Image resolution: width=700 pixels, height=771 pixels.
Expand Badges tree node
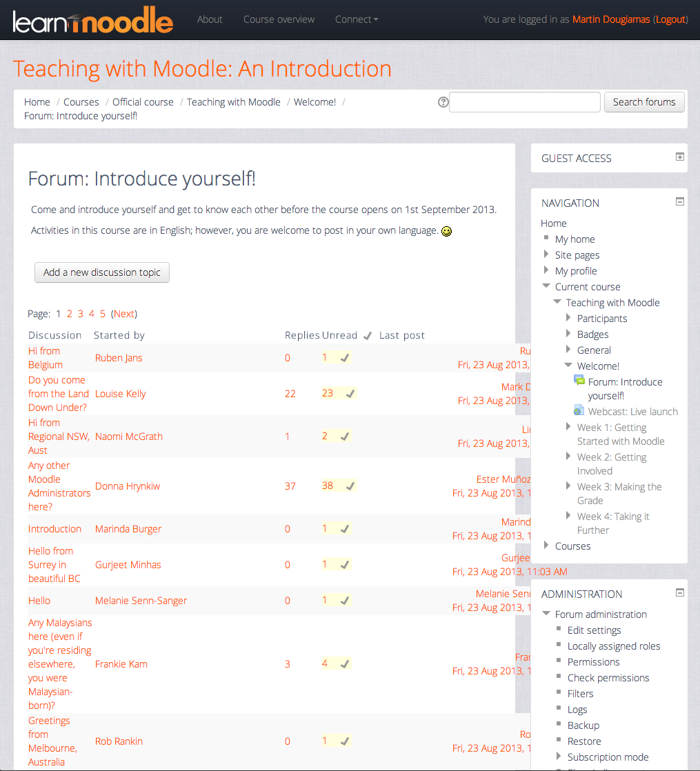tap(568, 333)
